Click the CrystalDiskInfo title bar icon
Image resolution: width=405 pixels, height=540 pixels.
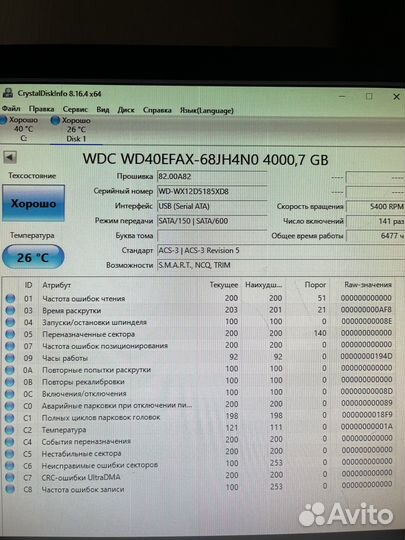point(8,93)
